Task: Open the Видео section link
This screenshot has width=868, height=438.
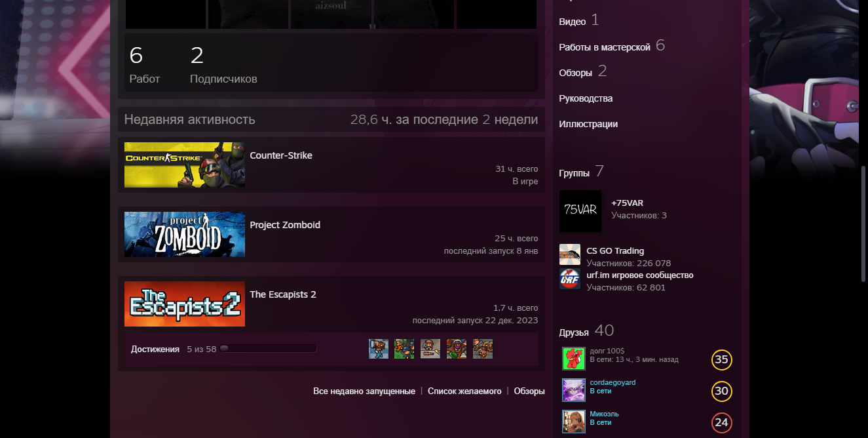Action: (572, 22)
